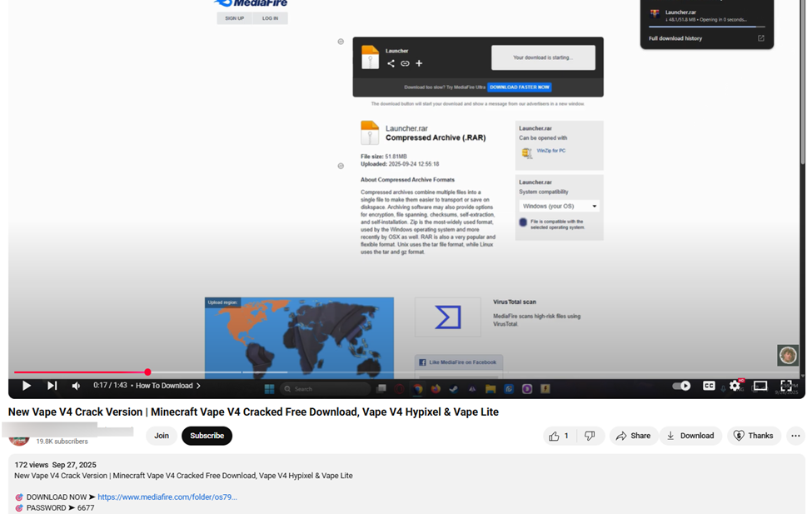Toggle the autoplay switch

681,386
